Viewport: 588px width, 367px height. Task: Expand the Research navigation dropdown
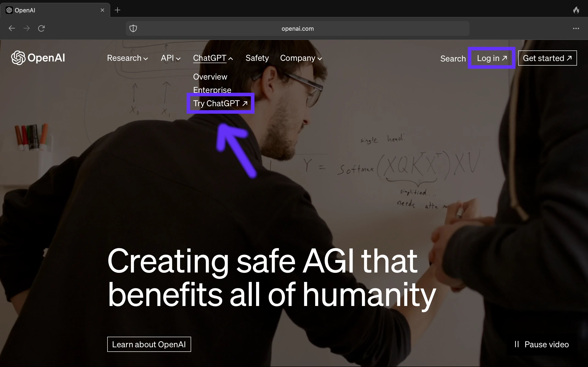pyautogui.click(x=127, y=58)
